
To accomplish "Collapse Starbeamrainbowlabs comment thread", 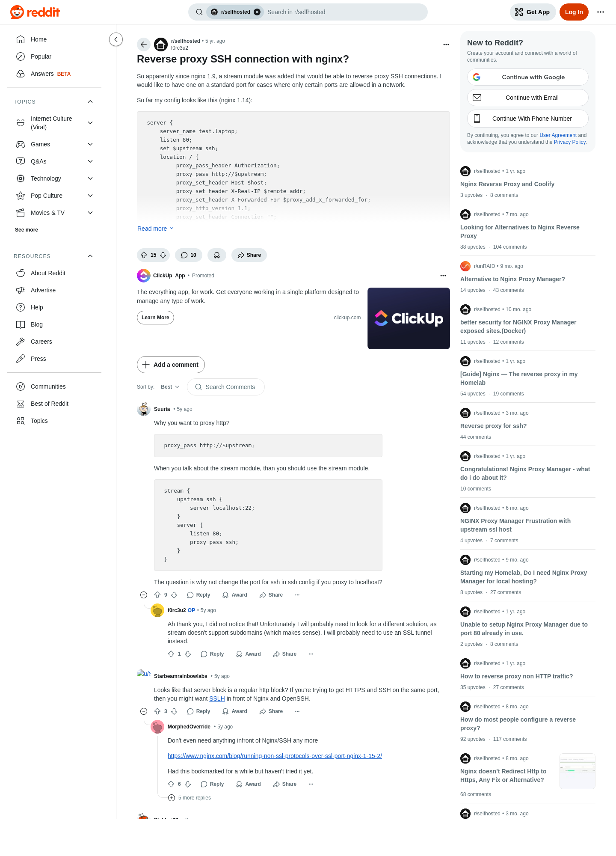I will (144, 711).
